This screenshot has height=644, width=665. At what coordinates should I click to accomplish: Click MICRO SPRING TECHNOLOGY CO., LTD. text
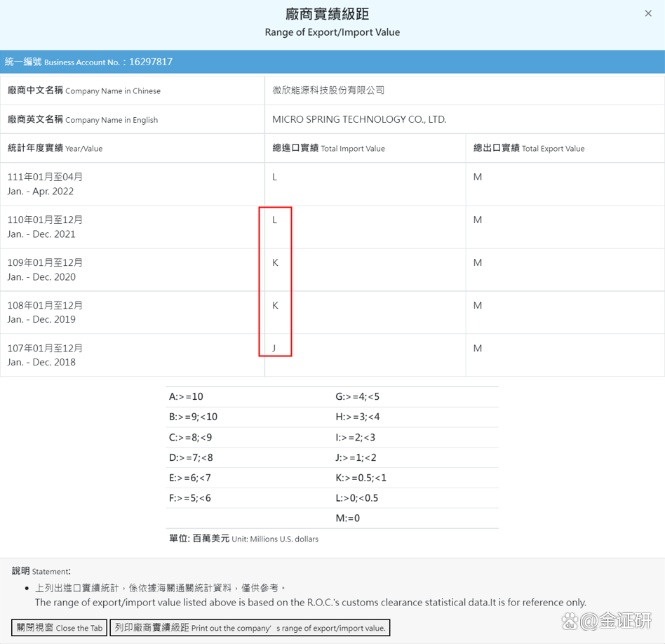point(358,119)
